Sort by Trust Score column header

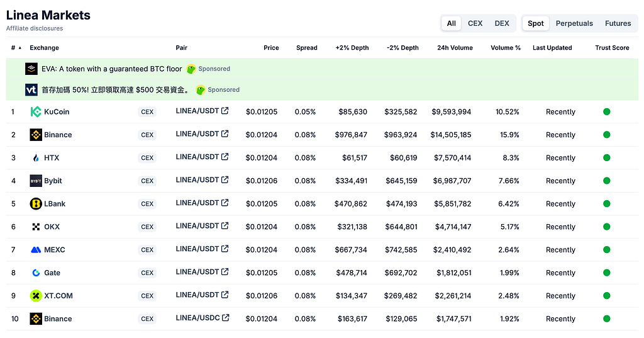pyautogui.click(x=612, y=48)
